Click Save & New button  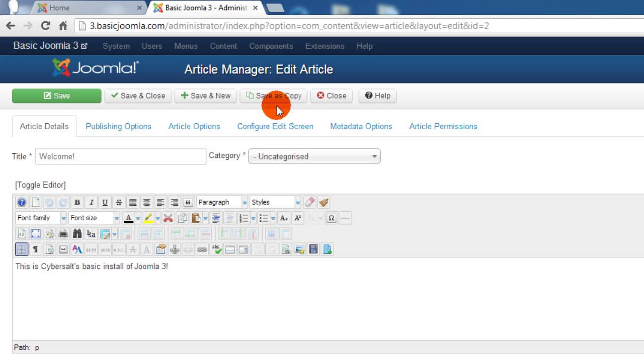[x=205, y=96]
